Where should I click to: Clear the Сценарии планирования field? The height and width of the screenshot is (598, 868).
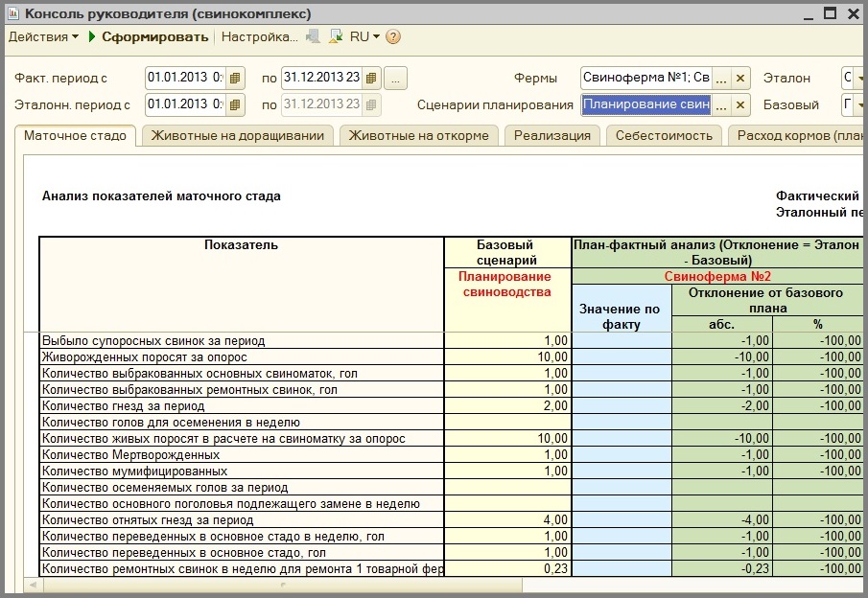pos(740,104)
